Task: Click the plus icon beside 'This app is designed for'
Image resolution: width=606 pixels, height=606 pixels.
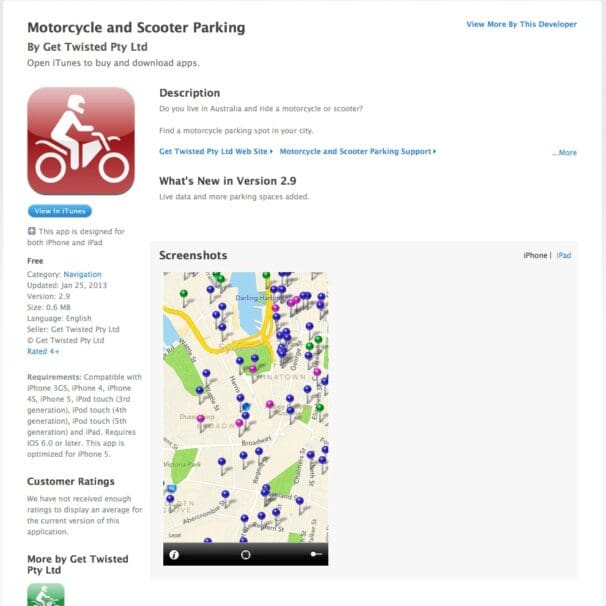Action: point(32,231)
